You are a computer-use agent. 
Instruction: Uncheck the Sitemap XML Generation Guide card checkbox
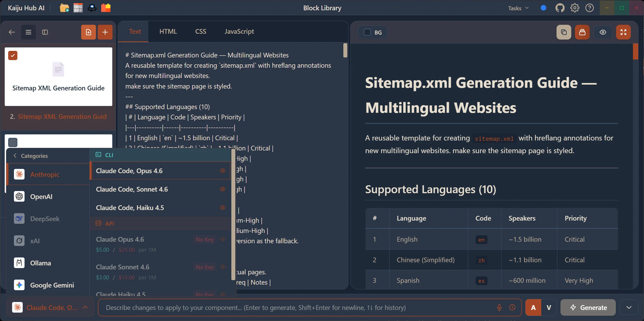coord(13,55)
